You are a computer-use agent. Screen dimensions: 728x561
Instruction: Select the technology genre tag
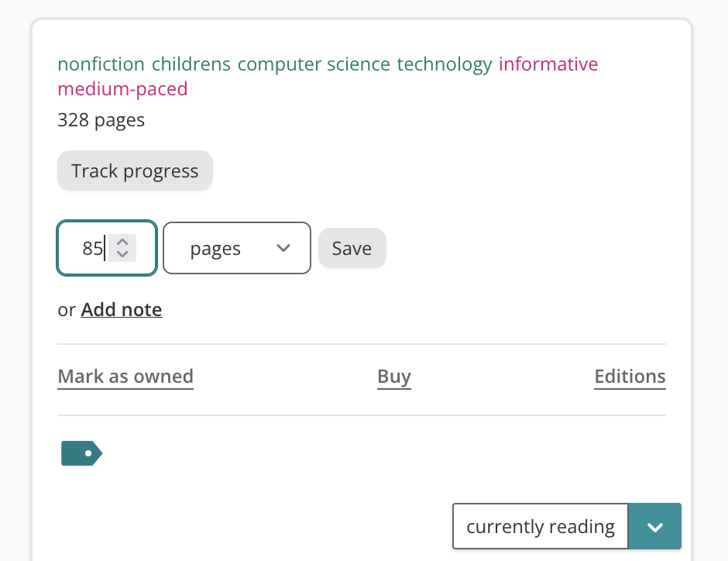(445, 64)
